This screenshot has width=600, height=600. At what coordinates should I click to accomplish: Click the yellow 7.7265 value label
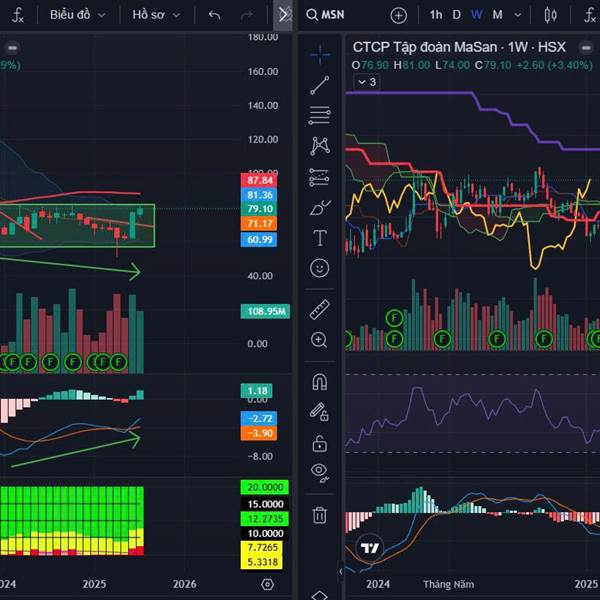262,547
